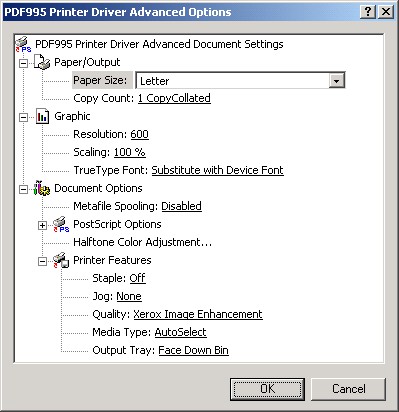Collapse the Printer Features node
Image resolution: width=399 pixels, height=412 pixels.
click(42, 261)
